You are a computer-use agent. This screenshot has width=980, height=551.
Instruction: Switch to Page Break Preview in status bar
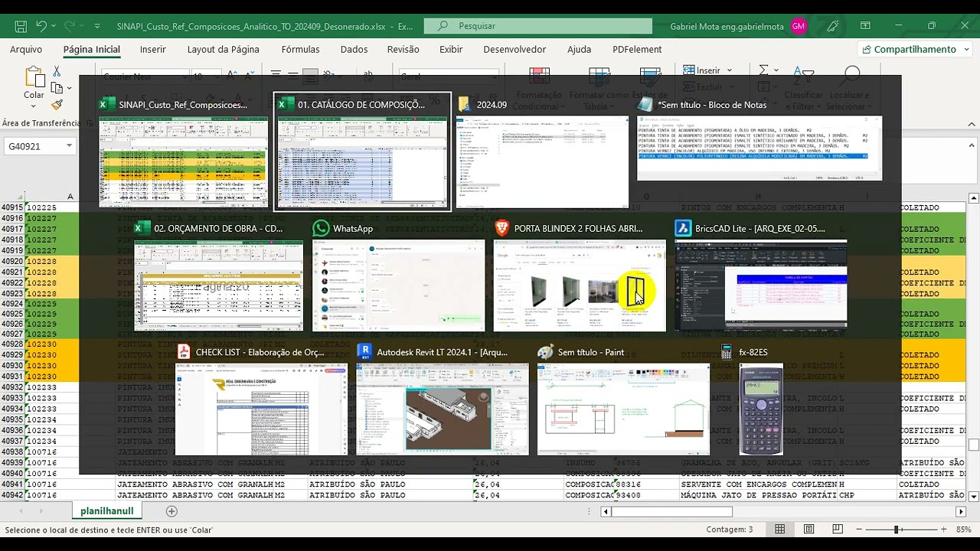838,530
